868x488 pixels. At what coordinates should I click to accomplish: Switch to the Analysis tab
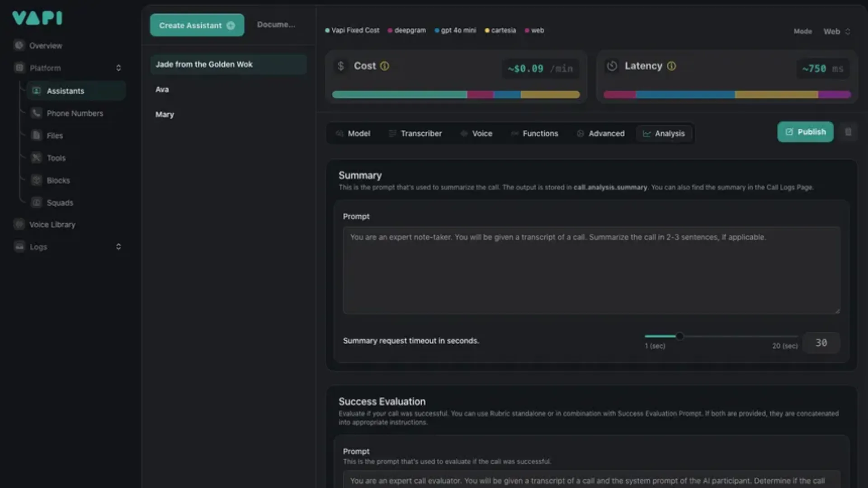coord(664,134)
